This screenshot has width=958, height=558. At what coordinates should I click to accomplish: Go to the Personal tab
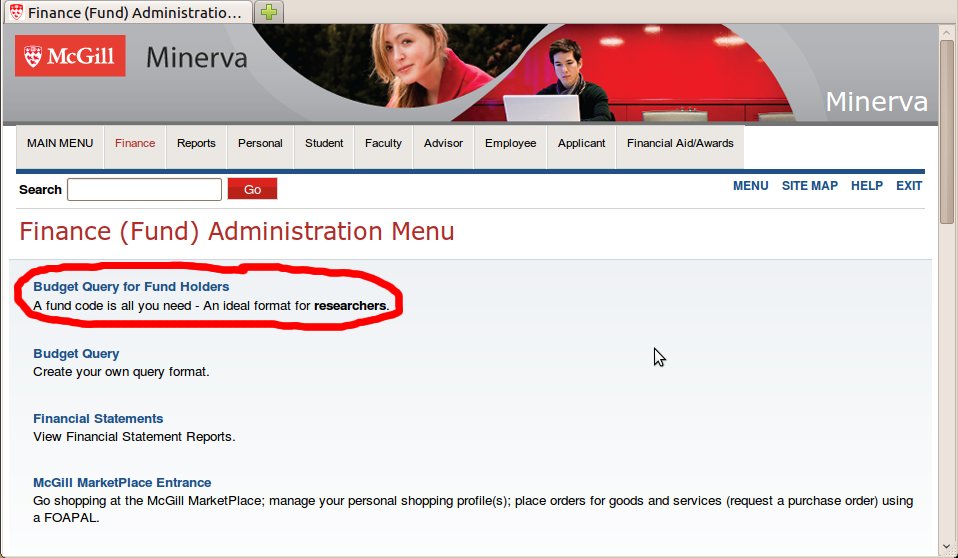click(x=260, y=144)
